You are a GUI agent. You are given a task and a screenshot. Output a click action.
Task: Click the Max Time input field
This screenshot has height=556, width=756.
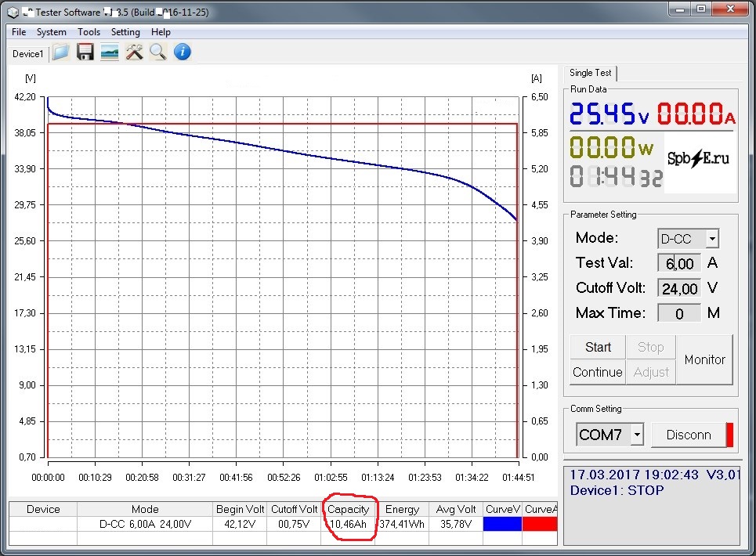coord(678,314)
